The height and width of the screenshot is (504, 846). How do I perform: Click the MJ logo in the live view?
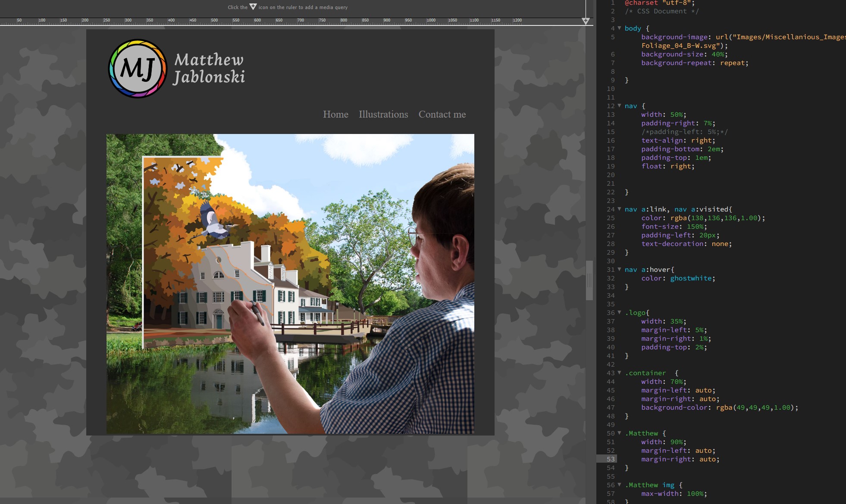click(137, 68)
